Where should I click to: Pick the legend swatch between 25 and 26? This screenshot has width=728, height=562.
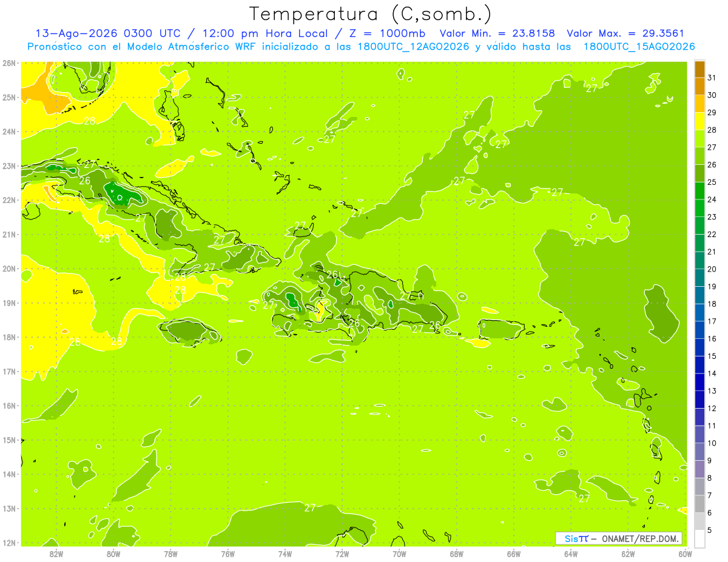(699, 173)
